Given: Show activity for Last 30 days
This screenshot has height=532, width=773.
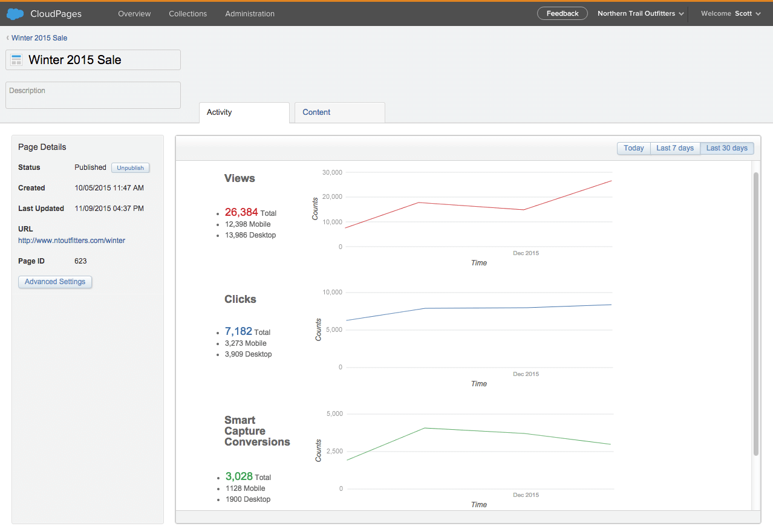Looking at the screenshot, I should point(727,148).
